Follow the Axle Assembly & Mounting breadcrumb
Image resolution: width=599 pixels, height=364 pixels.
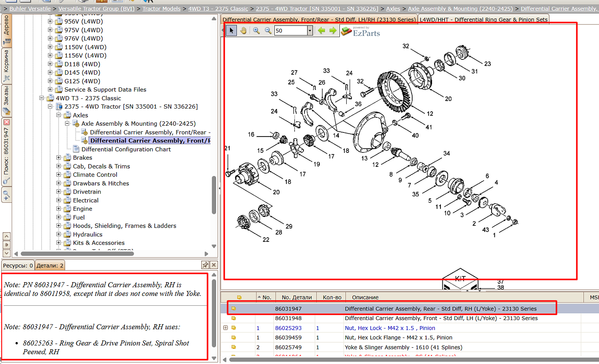coord(460,8)
